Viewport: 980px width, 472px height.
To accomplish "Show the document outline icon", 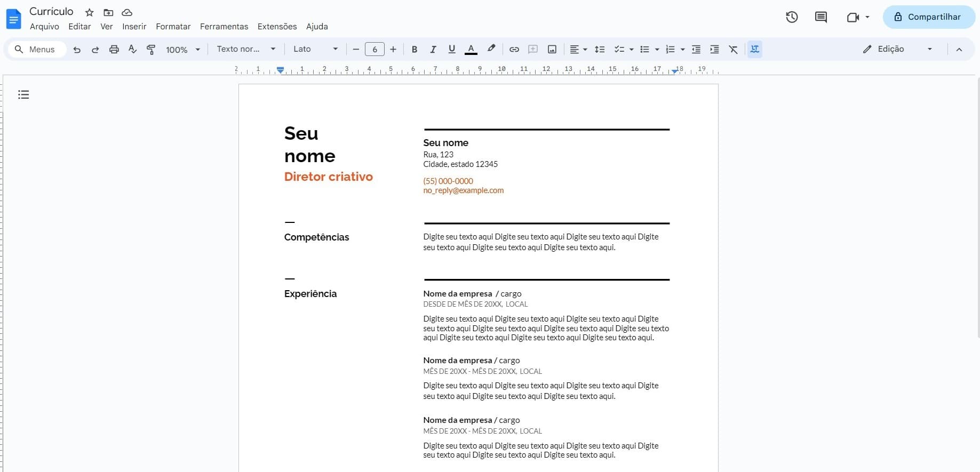I will [23, 95].
